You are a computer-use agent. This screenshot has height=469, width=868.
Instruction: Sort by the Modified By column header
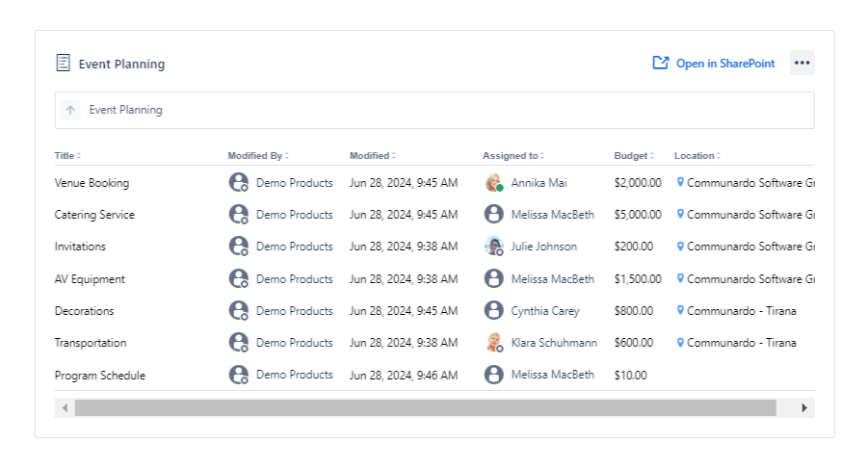point(257,155)
